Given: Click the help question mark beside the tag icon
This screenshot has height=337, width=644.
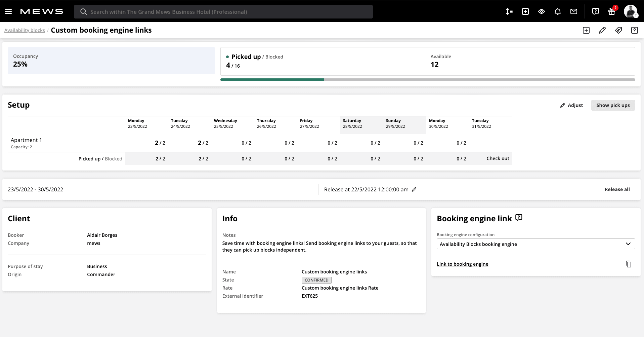Looking at the screenshot, I should pos(635,30).
